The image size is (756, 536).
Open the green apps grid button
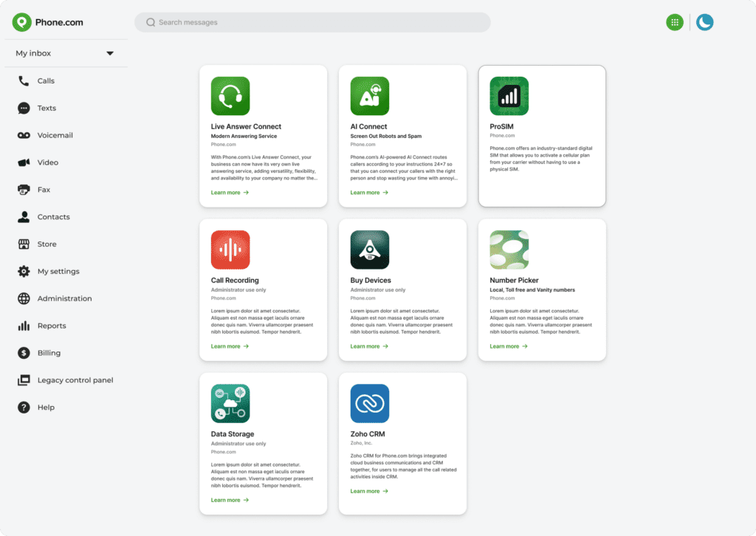tap(674, 22)
